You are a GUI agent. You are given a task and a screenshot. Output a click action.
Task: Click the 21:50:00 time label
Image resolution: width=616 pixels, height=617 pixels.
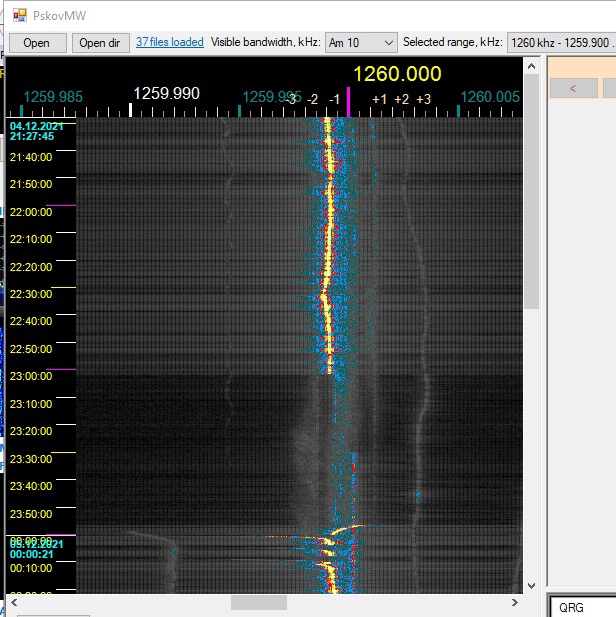[31, 184]
